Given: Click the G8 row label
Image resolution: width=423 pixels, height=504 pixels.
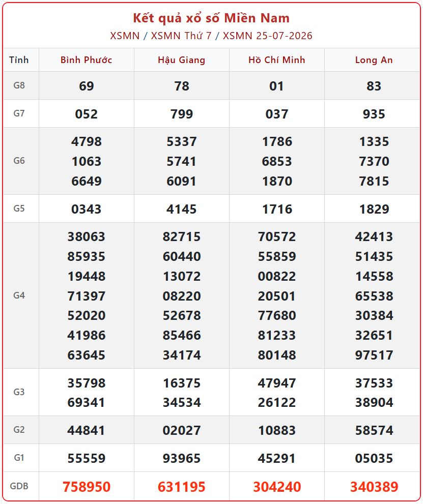Looking at the screenshot, I should click(x=19, y=85).
